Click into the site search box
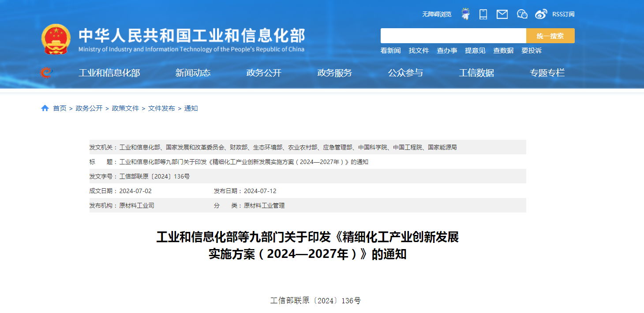The image size is (644, 313). point(453,36)
